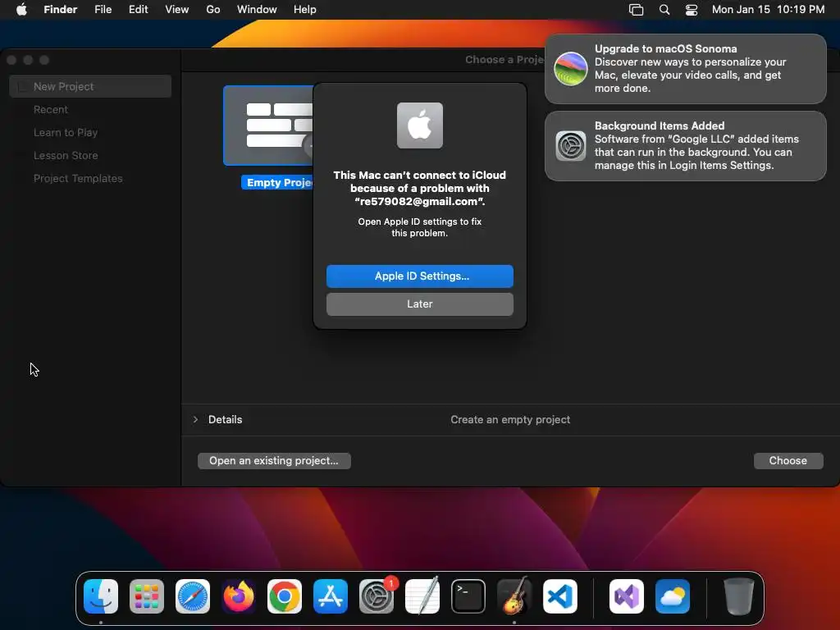Open the Trash in the Dock
Screen dimensions: 840x630
[739, 596]
